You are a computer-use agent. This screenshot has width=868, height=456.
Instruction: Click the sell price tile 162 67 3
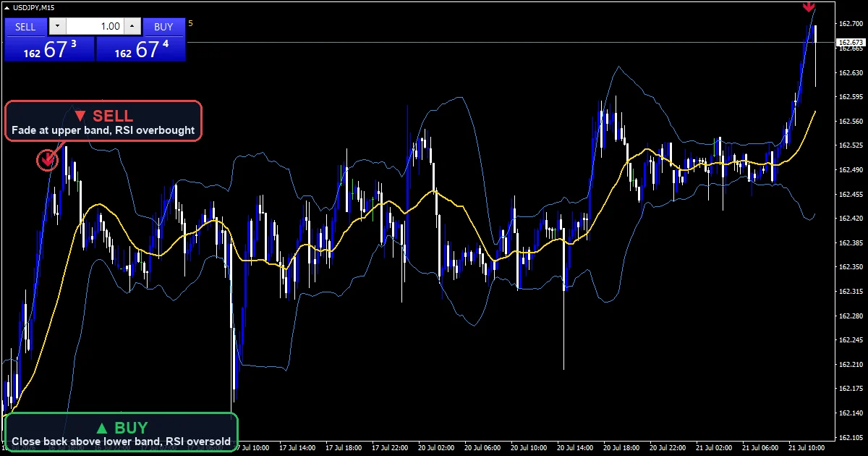(49, 49)
